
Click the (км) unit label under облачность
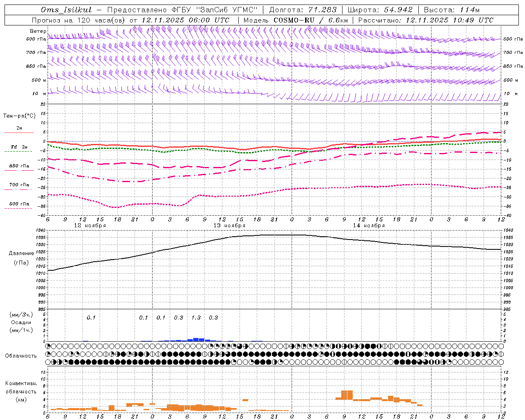pos(21,399)
